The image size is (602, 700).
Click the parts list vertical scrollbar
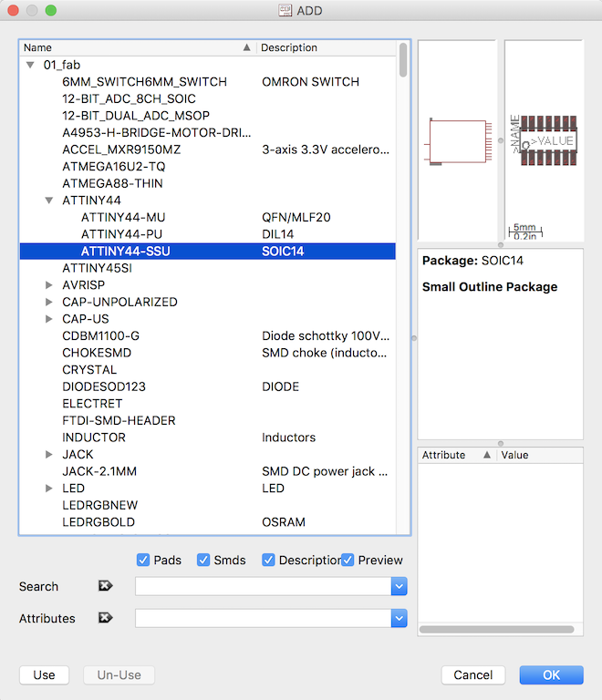(x=403, y=60)
